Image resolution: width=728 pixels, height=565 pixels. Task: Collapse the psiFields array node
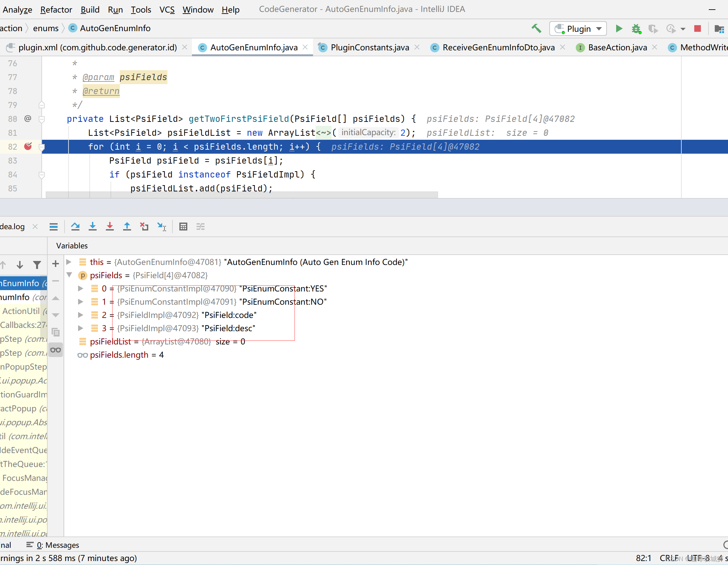tap(69, 275)
